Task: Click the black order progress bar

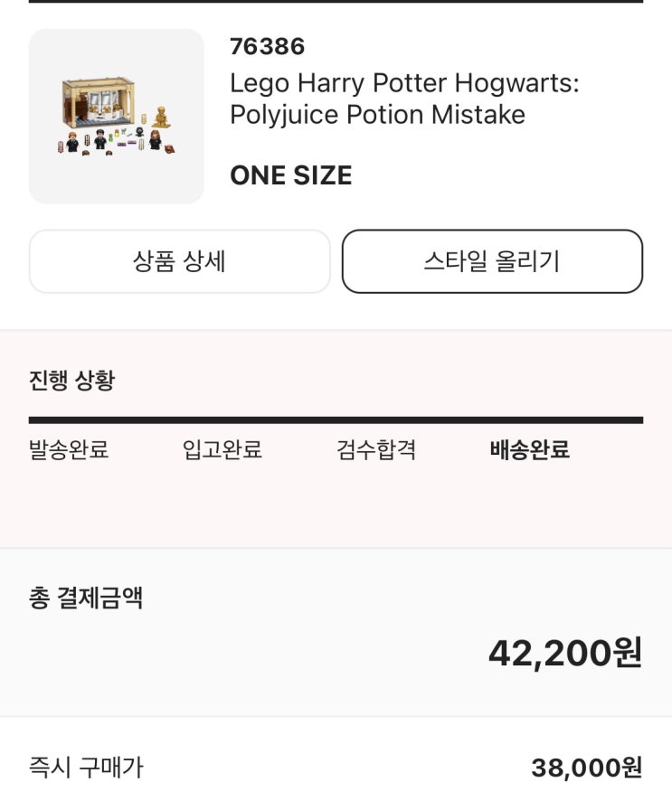Action: [336, 420]
